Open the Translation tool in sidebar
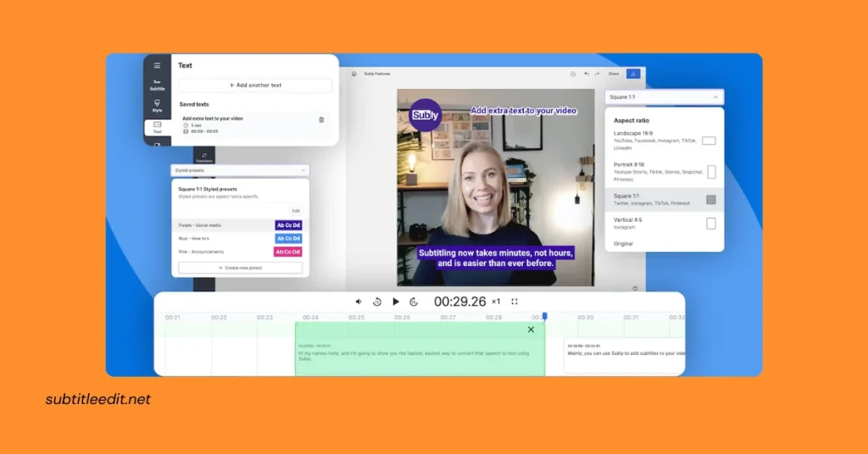Viewport: 868px width, 454px height. click(204, 158)
